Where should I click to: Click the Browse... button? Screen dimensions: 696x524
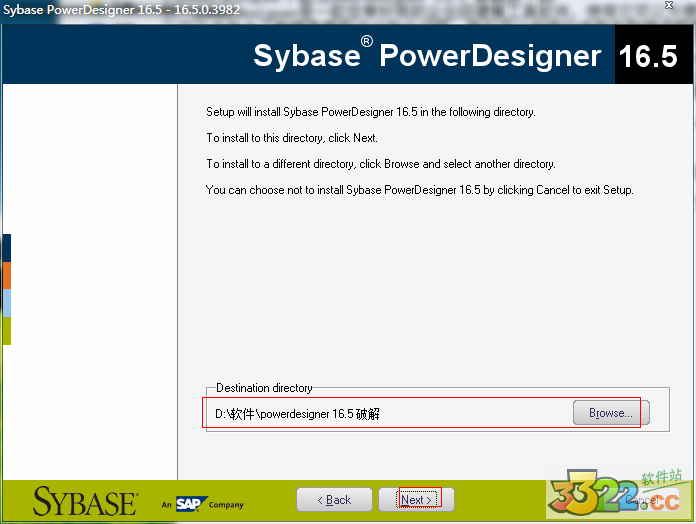point(611,413)
